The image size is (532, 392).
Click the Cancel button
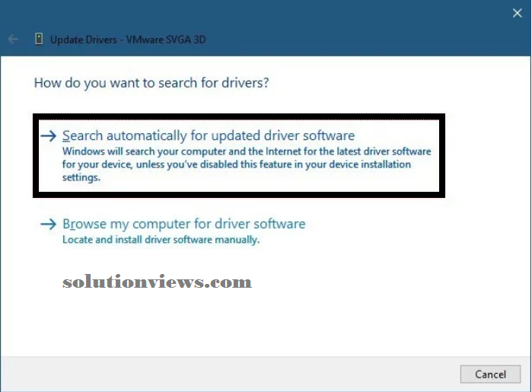tap(490, 374)
